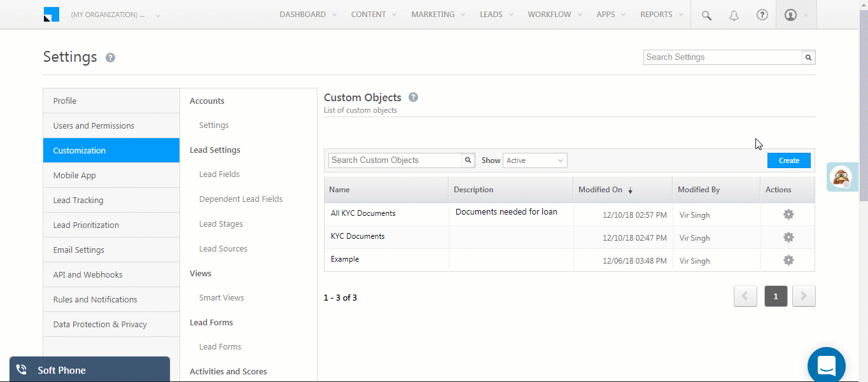Click the help icon beside Custom Objects
The height and width of the screenshot is (382, 868).
[413, 97]
